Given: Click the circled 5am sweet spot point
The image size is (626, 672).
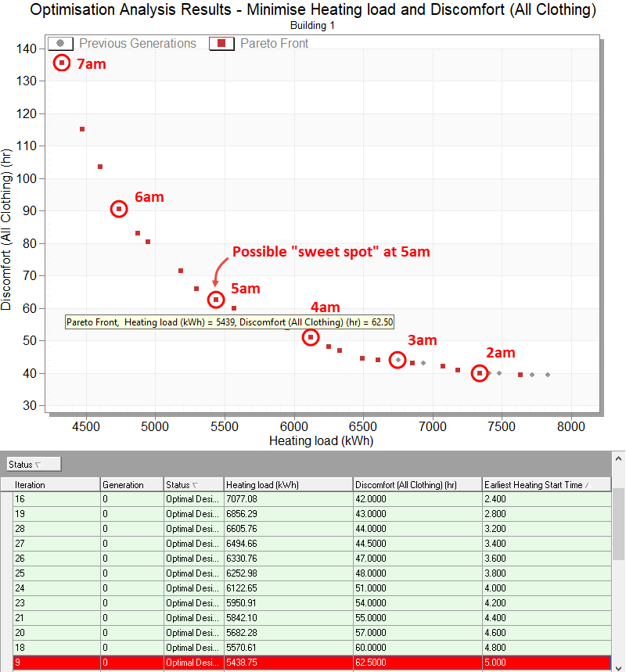Looking at the screenshot, I should (x=216, y=300).
